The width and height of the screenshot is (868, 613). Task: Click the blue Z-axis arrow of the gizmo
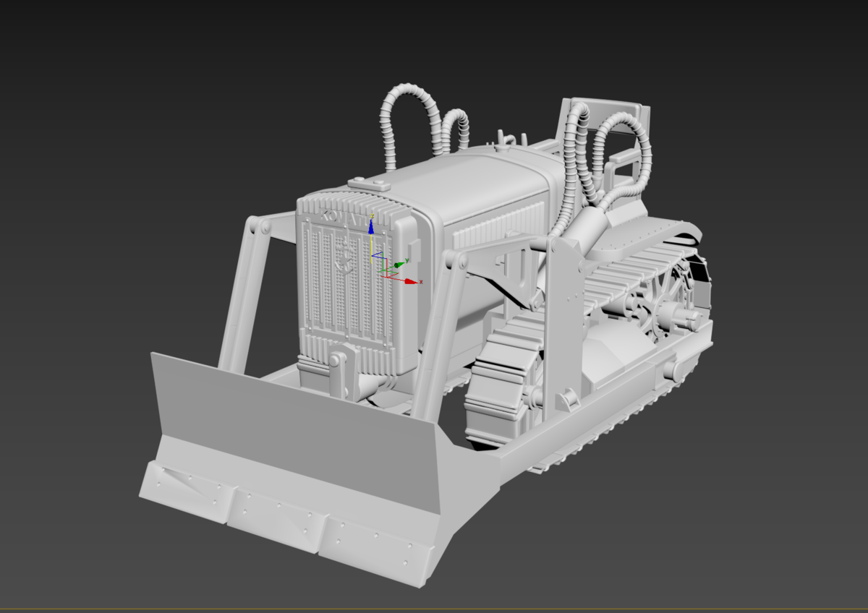pyautogui.click(x=371, y=227)
